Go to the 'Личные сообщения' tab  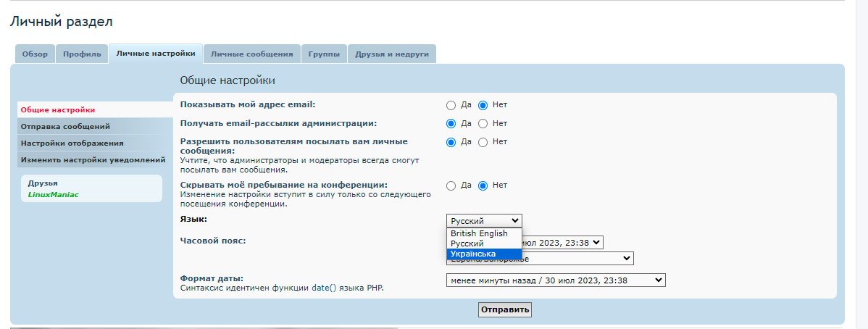251,54
